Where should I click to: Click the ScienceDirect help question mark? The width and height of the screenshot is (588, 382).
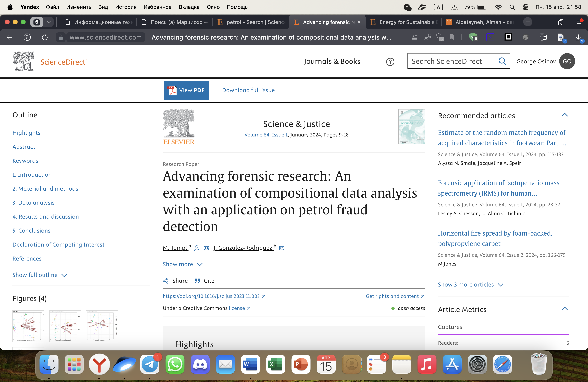[x=390, y=62]
